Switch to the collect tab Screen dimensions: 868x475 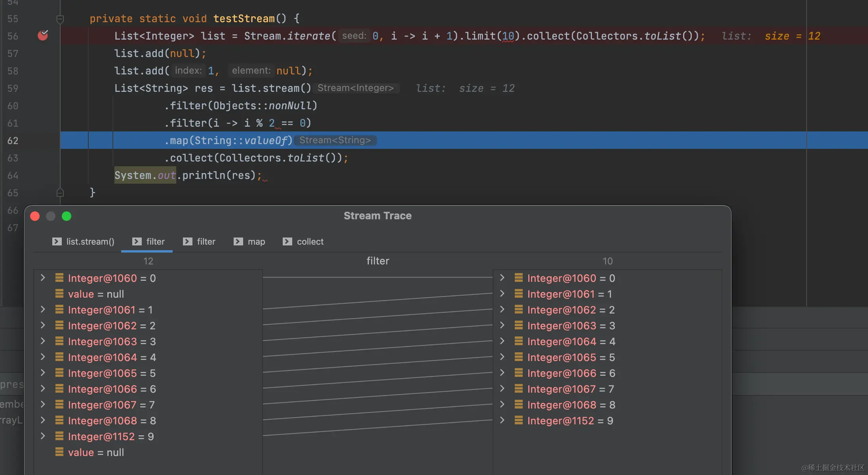click(310, 241)
